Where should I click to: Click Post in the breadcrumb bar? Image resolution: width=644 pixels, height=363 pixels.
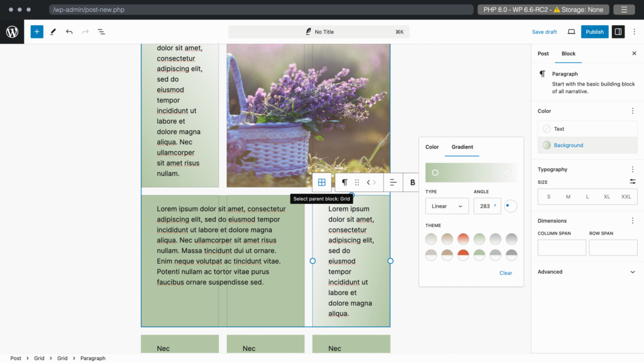[x=16, y=358]
